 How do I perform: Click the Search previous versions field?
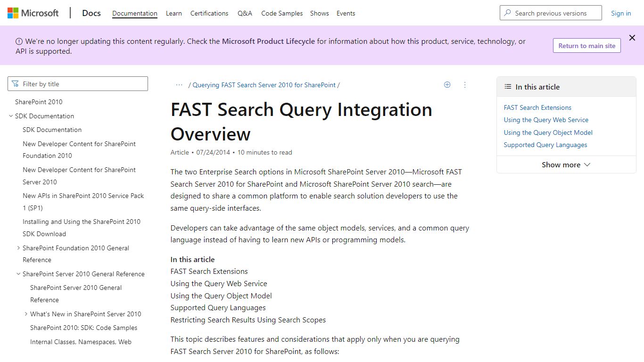tap(551, 13)
